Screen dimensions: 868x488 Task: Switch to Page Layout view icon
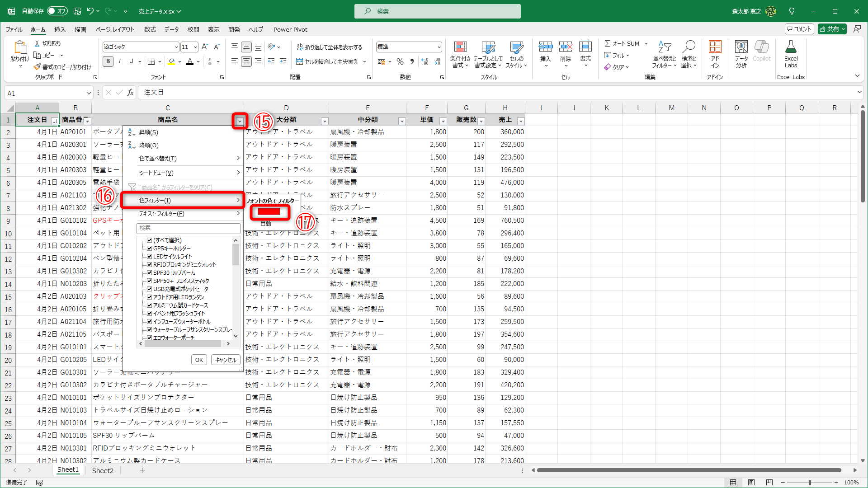pos(751,483)
